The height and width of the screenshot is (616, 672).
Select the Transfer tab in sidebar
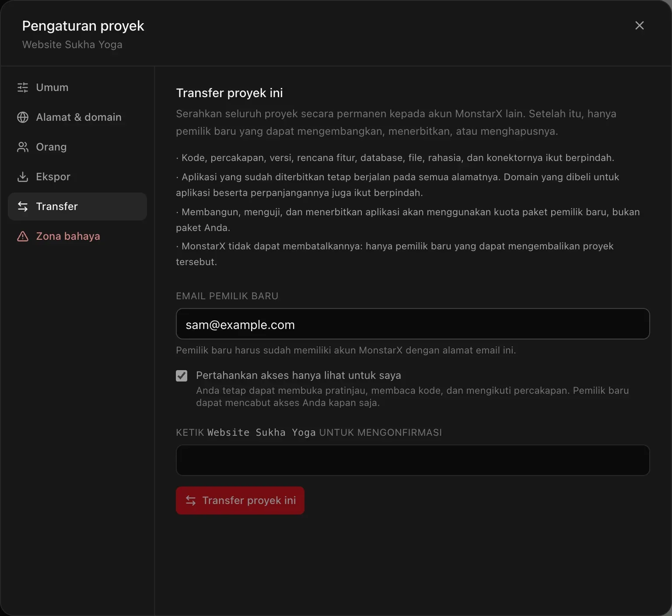77,206
